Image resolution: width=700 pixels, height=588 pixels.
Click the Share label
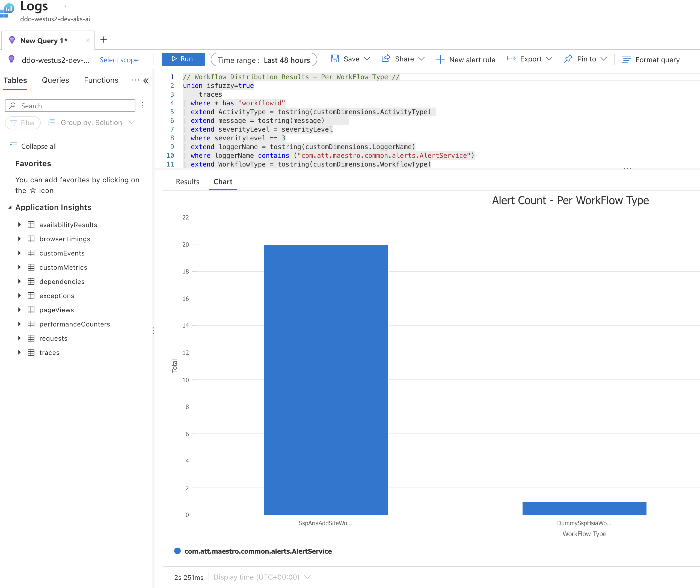click(x=404, y=59)
